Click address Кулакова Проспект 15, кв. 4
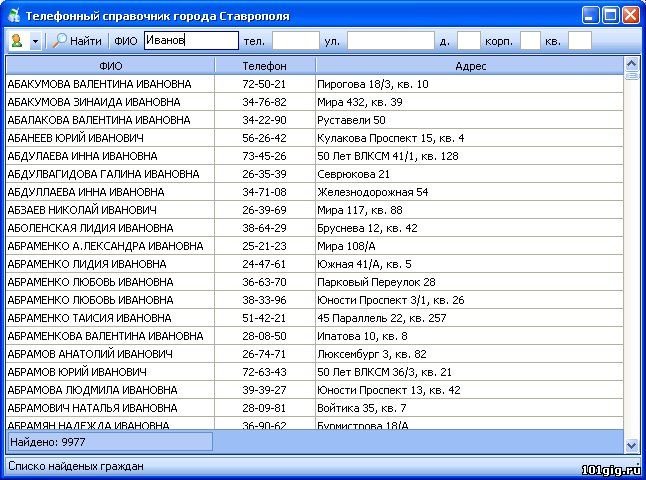The height and width of the screenshot is (480, 646). tap(391, 138)
